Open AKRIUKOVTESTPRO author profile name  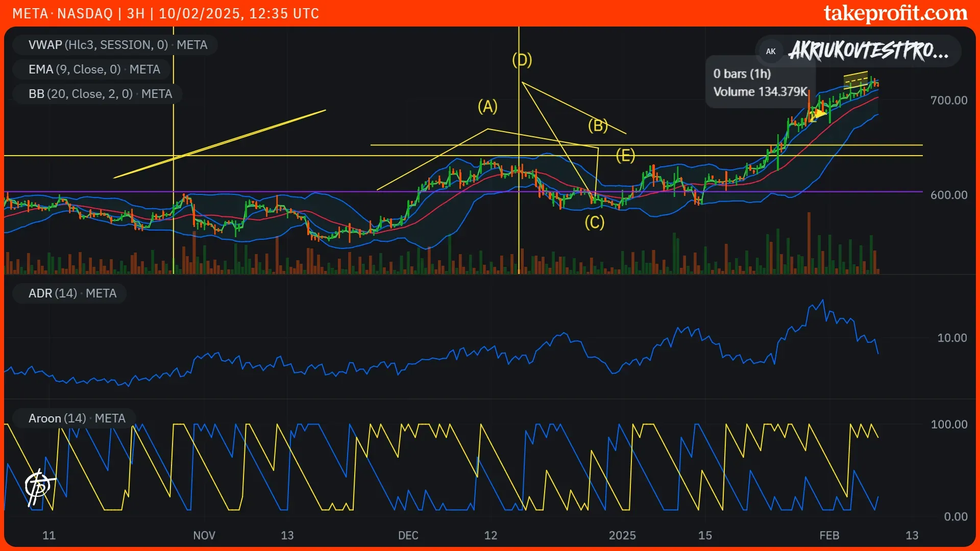click(868, 51)
